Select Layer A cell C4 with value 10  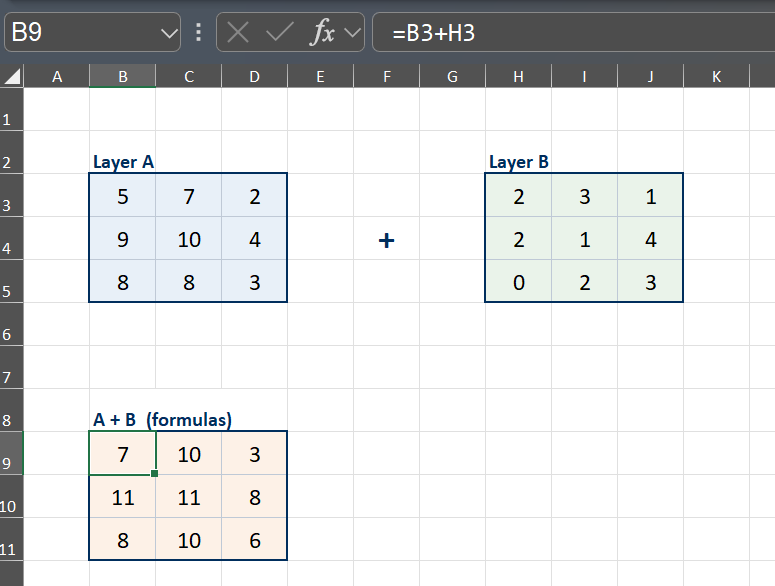click(x=189, y=238)
